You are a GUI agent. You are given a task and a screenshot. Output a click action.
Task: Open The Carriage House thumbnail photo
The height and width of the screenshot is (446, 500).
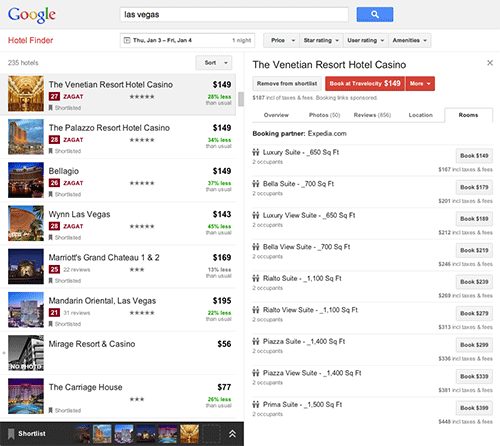tap(26, 396)
